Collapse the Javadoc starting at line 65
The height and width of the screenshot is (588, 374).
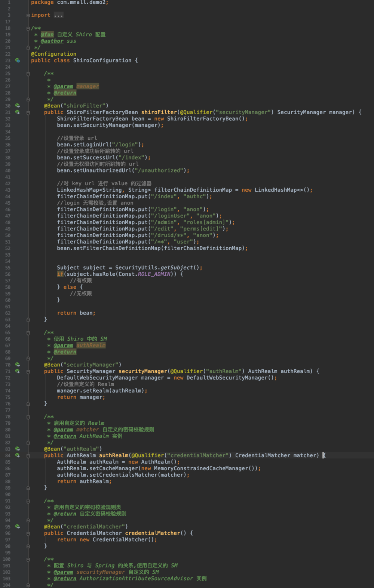coord(28,332)
